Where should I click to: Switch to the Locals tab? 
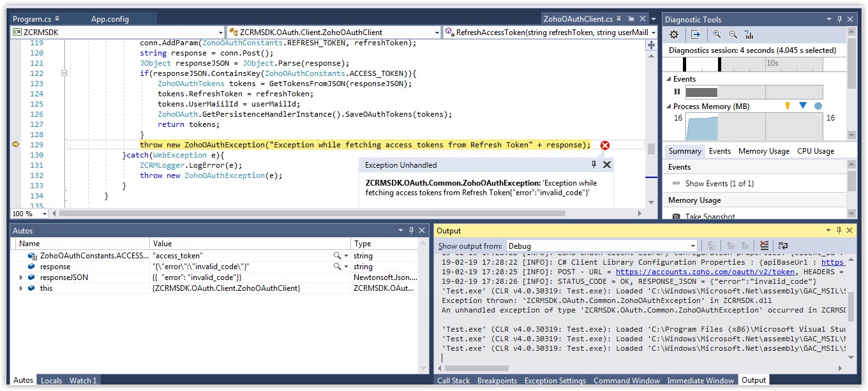tap(51, 380)
